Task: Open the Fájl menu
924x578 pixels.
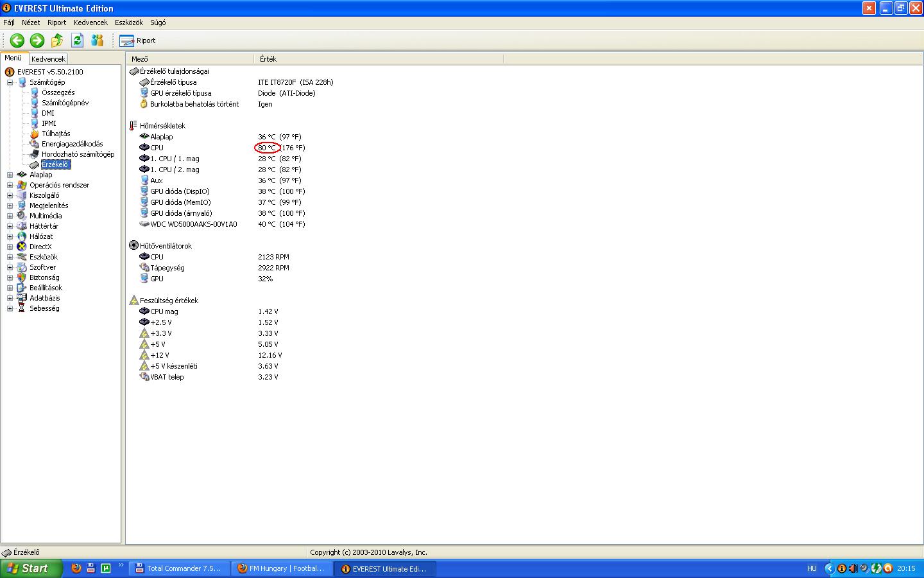Action: [9, 22]
